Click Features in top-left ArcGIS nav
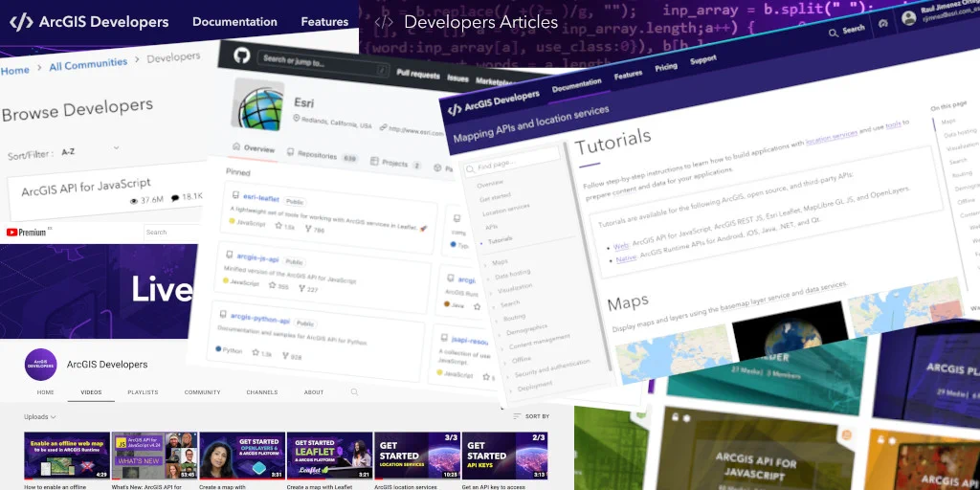980x490 pixels. (324, 22)
